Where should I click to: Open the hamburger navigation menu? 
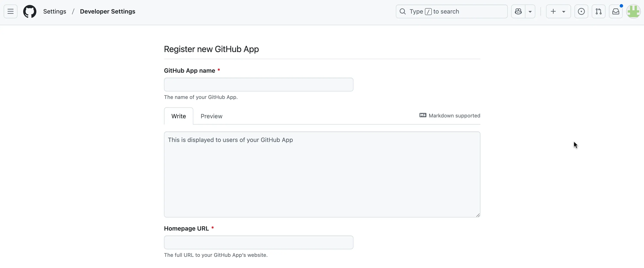[x=10, y=11]
